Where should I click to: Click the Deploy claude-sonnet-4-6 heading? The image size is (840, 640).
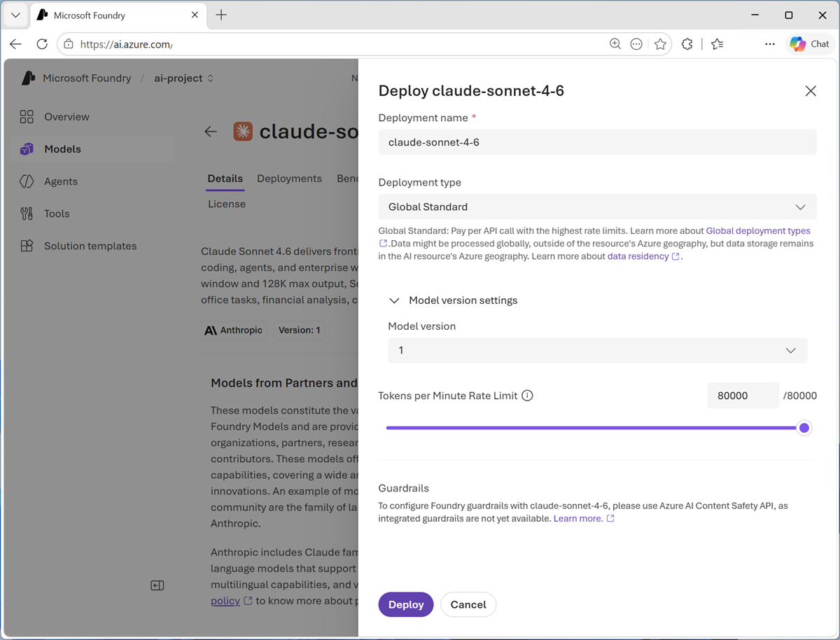tap(471, 90)
